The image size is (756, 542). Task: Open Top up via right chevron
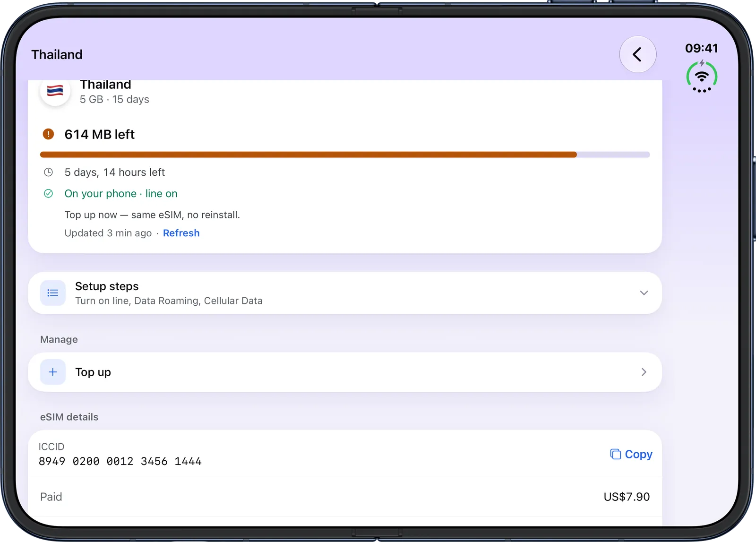tap(644, 372)
